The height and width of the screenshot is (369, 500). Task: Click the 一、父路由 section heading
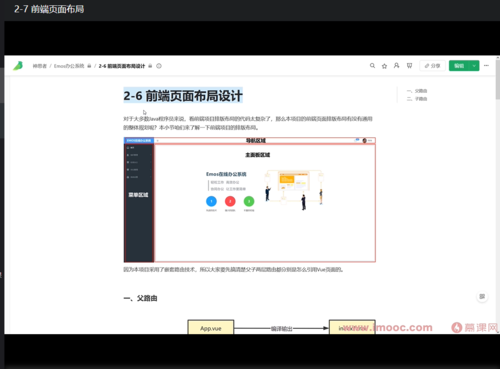click(x=140, y=298)
